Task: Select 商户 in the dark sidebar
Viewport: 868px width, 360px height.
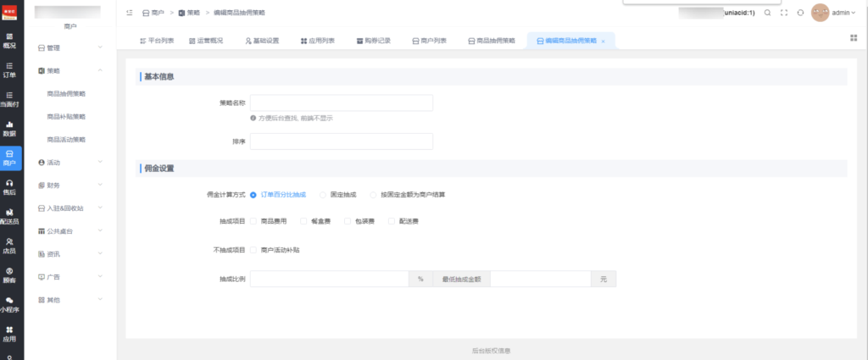Action: 9,158
